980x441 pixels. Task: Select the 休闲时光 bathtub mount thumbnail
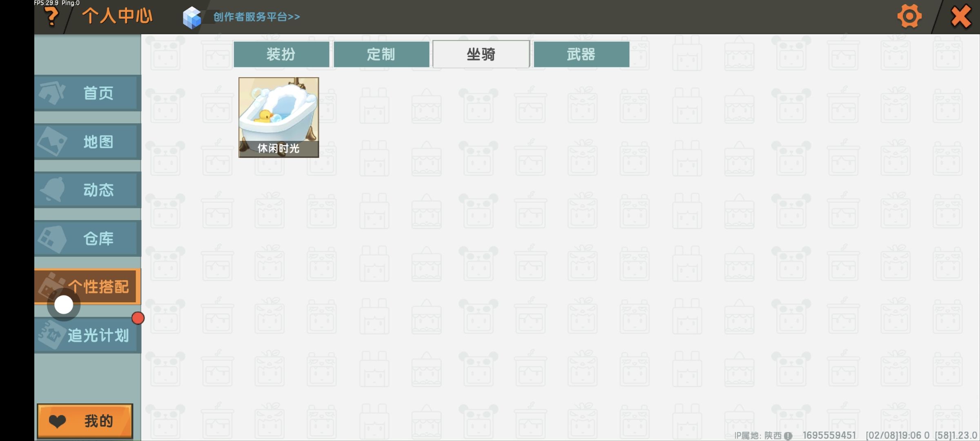(278, 118)
